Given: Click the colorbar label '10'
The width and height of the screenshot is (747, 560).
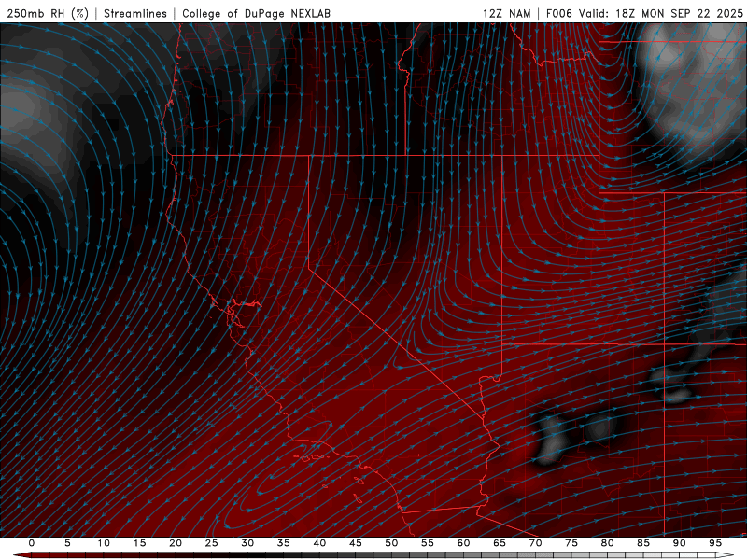Looking at the screenshot, I should click(104, 543).
